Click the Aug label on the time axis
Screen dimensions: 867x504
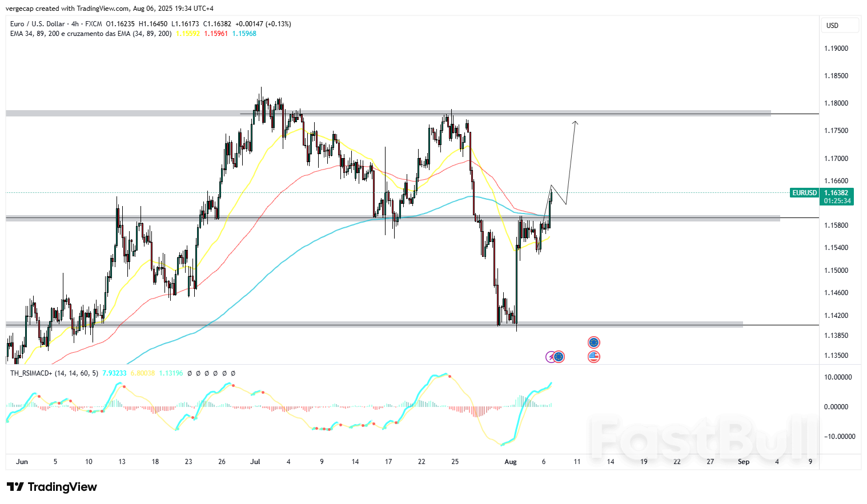tap(511, 462)
